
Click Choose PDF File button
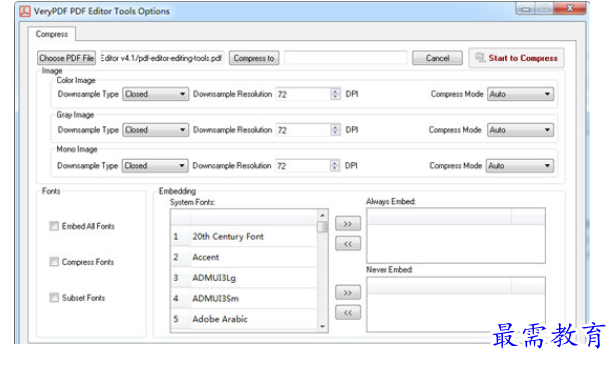pos(67,58)
